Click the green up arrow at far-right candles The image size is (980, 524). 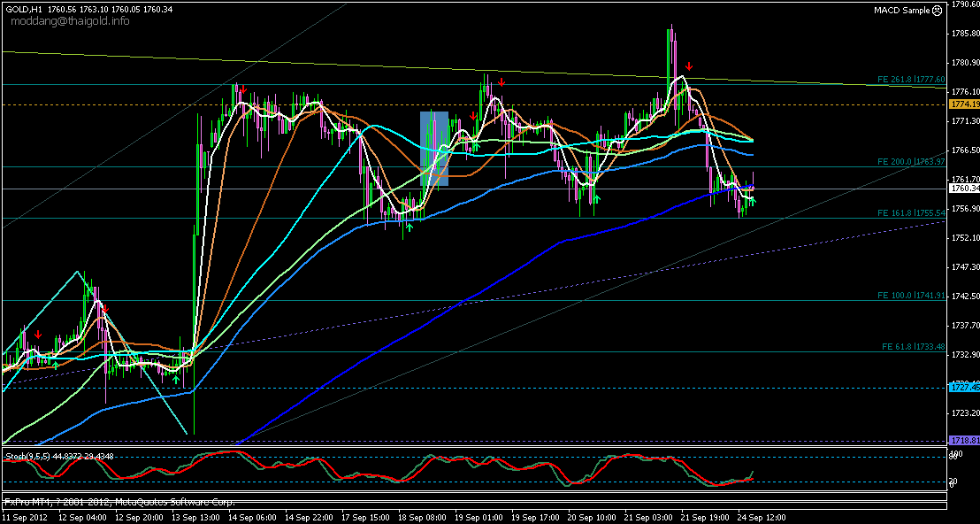point(753,201)
